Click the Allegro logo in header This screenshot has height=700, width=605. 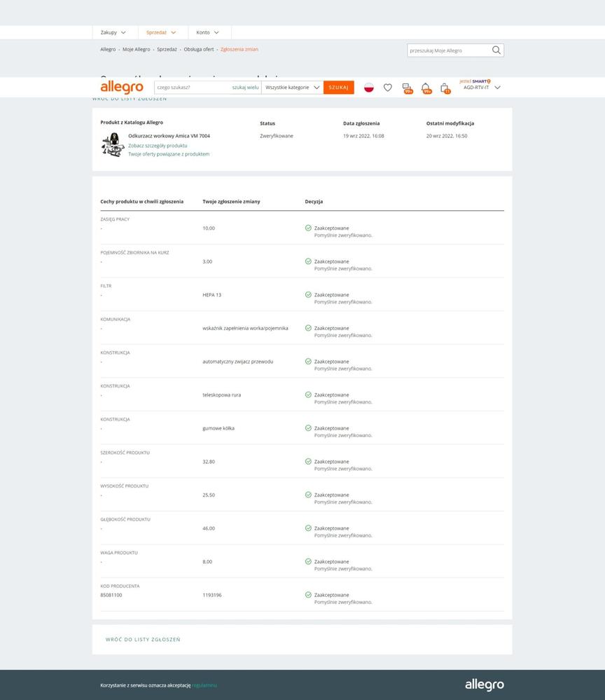tap(122, 88)
